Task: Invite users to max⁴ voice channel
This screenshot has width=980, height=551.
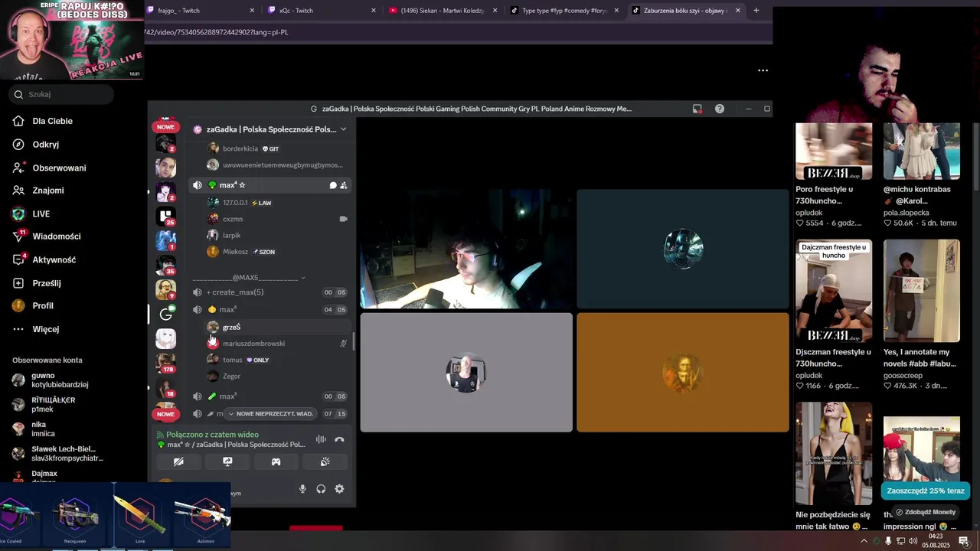Action: [x=344, y=185]
